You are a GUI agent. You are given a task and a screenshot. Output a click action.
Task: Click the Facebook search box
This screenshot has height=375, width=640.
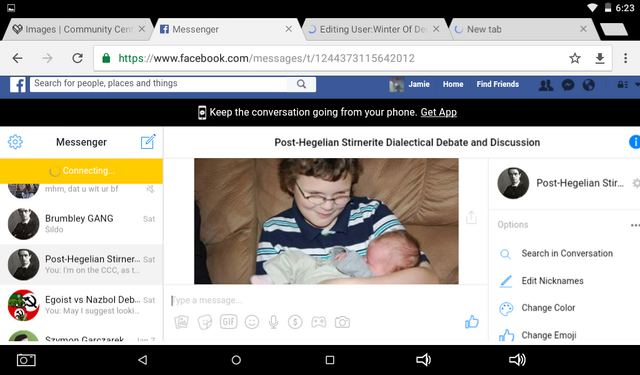(159, 84)
